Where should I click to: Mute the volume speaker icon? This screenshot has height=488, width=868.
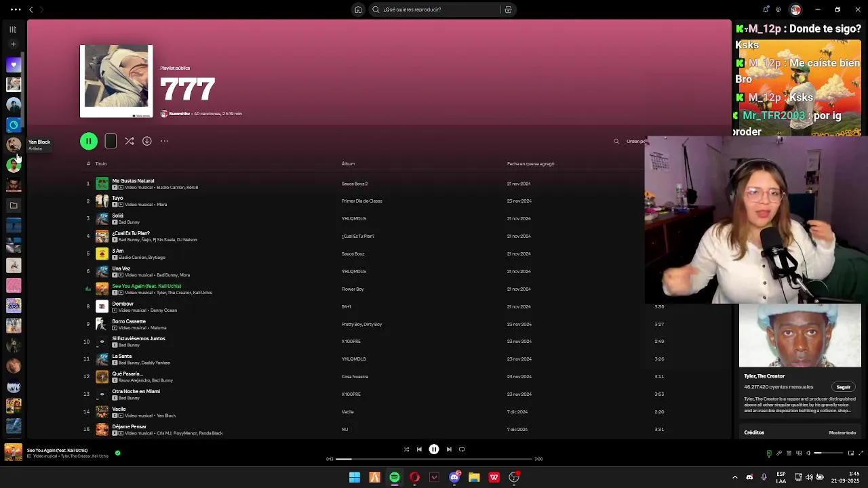808,453
